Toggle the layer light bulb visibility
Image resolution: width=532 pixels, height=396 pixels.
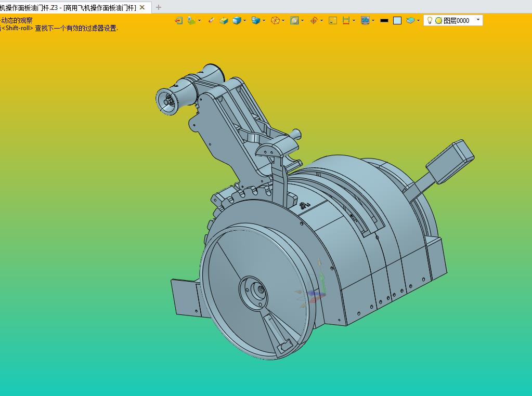430,20
